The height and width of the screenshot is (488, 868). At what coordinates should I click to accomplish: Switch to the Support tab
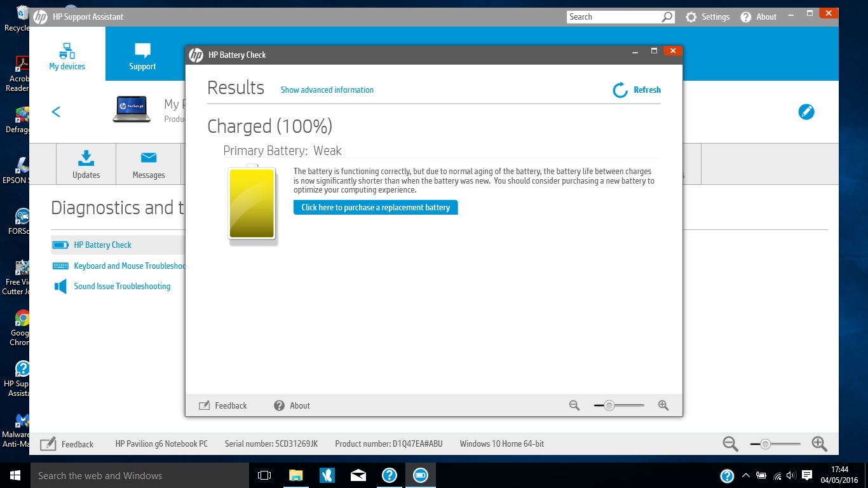(142, 56)
